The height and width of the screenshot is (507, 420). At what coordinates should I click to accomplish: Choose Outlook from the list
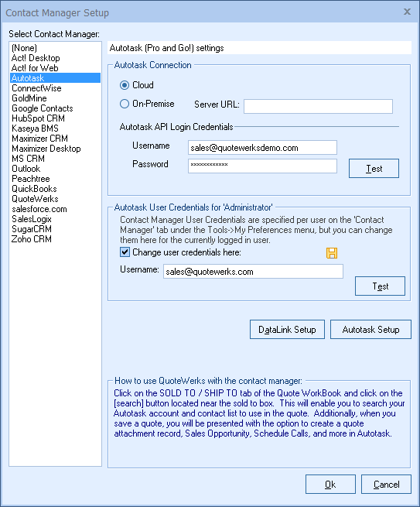[55, 169]
